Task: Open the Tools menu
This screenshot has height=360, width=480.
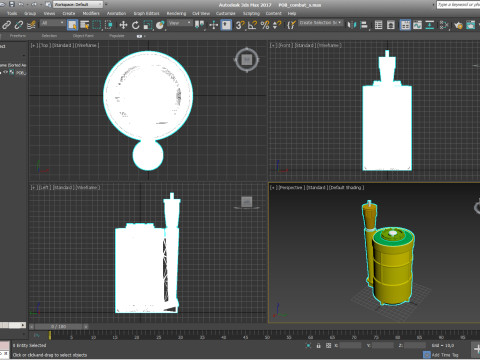Action: 12,13
